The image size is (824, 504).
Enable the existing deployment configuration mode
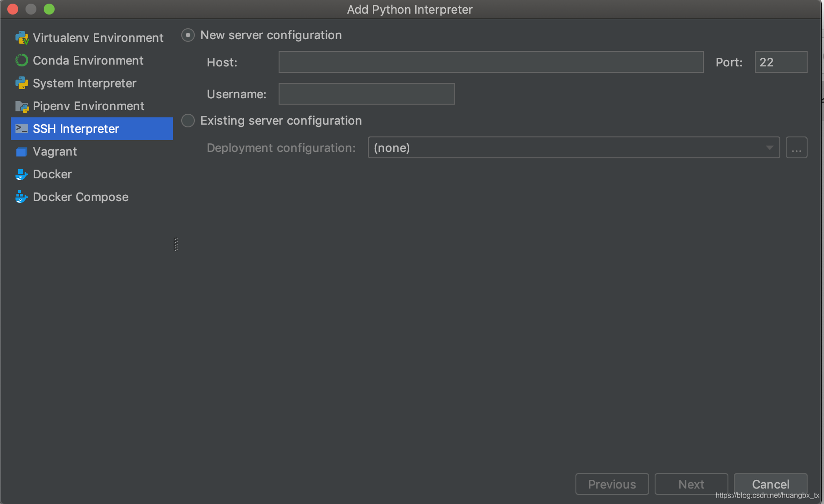[188, 121]
